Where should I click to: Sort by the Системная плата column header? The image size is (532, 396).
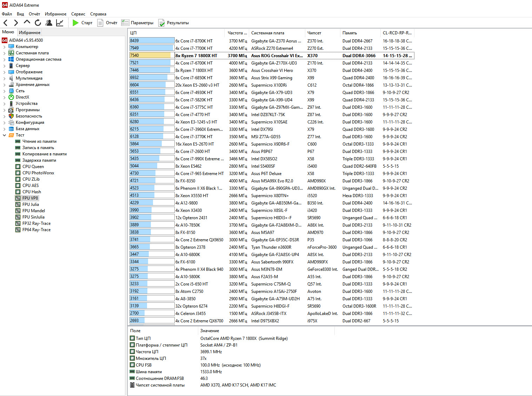[x=277, y=33]
